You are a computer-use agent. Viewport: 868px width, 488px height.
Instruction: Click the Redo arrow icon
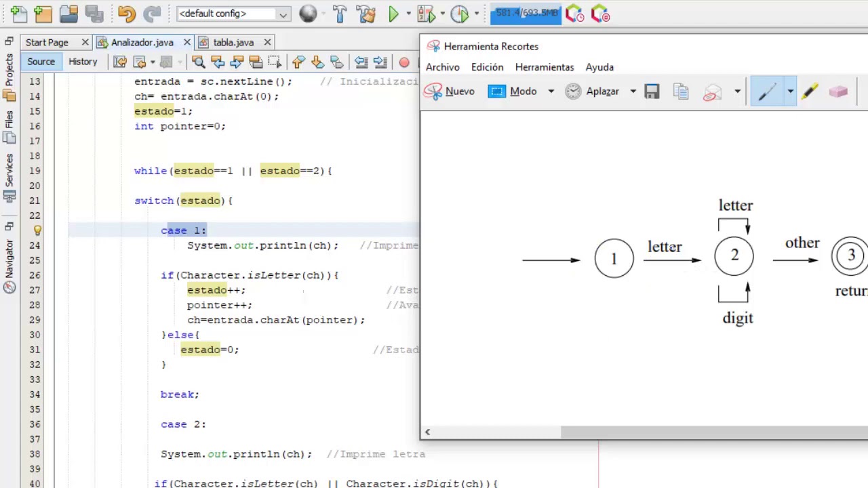click(153, 14)
